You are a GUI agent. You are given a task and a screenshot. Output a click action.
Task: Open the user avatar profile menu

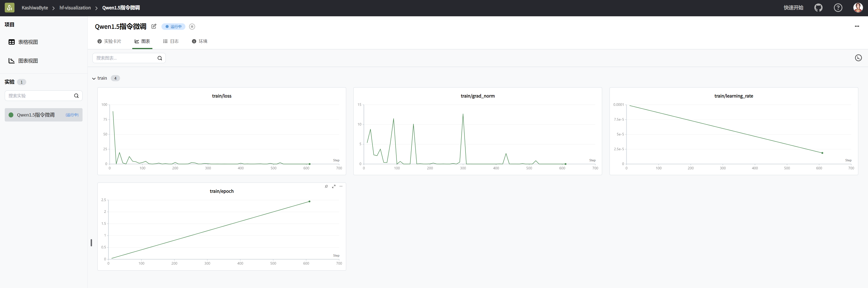coord(858,8)
